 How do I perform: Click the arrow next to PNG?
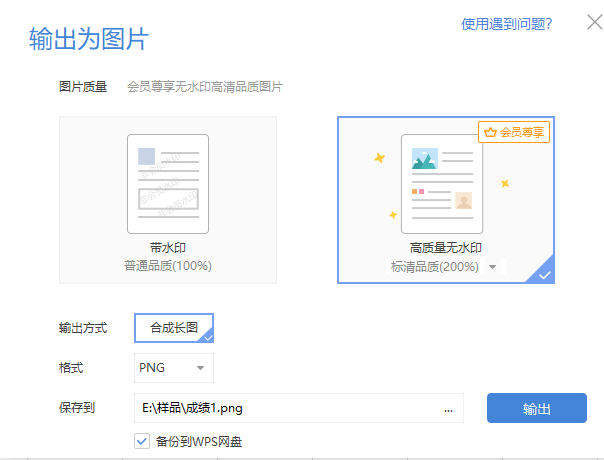pyautogui.click(x=200, y=369)
